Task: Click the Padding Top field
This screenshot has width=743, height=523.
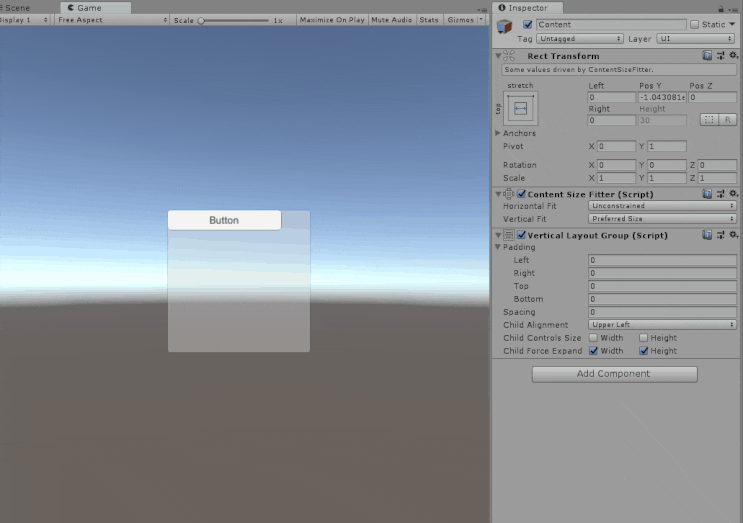Action: point(662,286)
